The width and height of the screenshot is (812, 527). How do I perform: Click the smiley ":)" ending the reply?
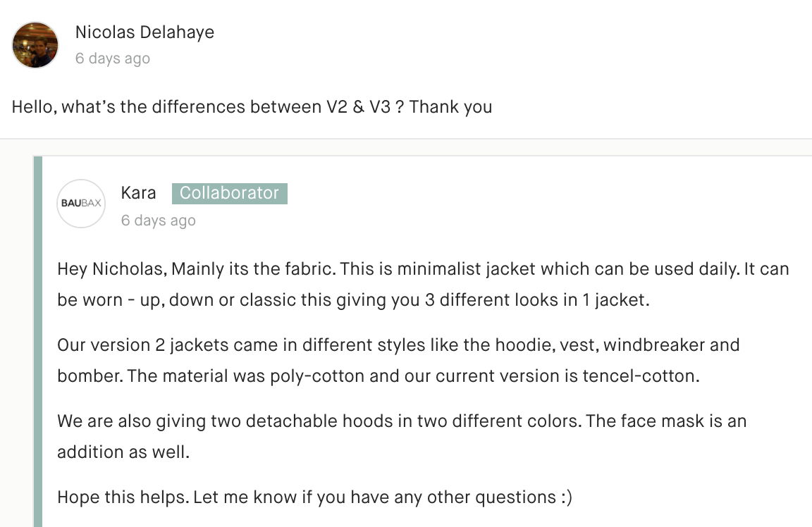(x=566, y=497)
